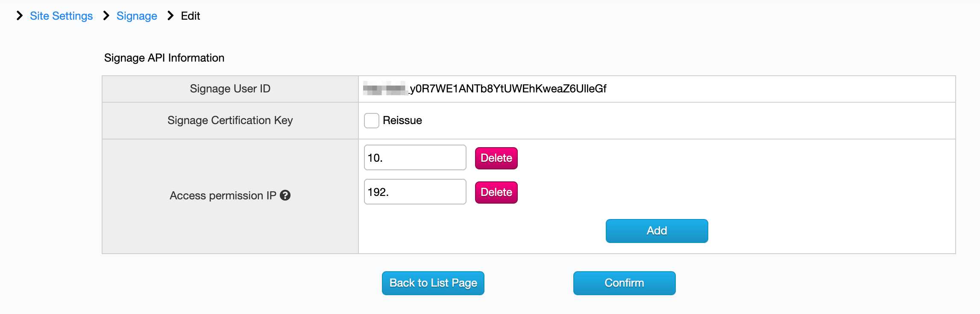Click the Signage User ID value text
980x314 pixels.
(485, 89)
